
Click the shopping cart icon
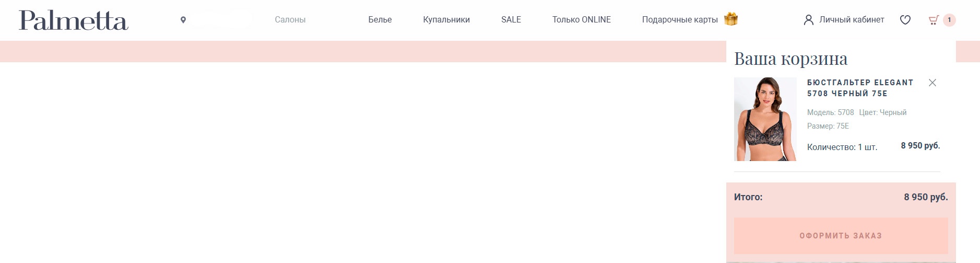click(934, 20)
